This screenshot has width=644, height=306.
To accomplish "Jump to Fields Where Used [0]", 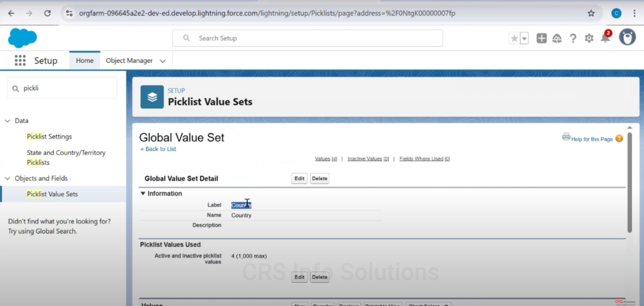I will pyautogui.click(x=425, y=159).
